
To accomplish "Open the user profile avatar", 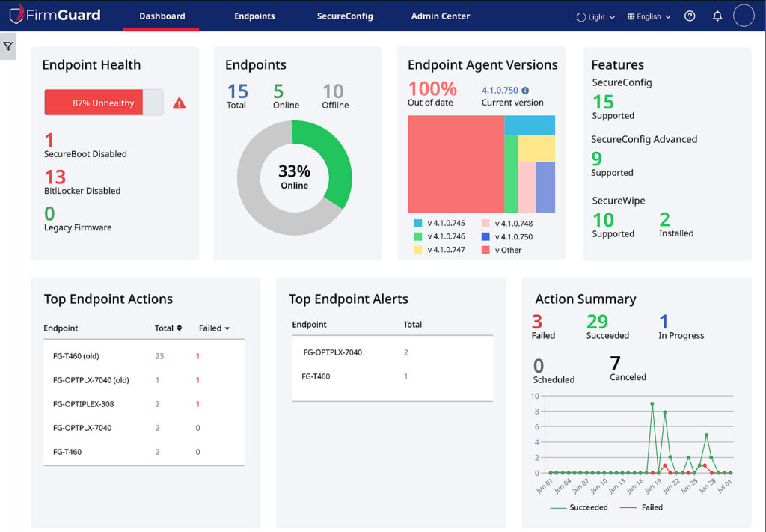I will [744, 15].
